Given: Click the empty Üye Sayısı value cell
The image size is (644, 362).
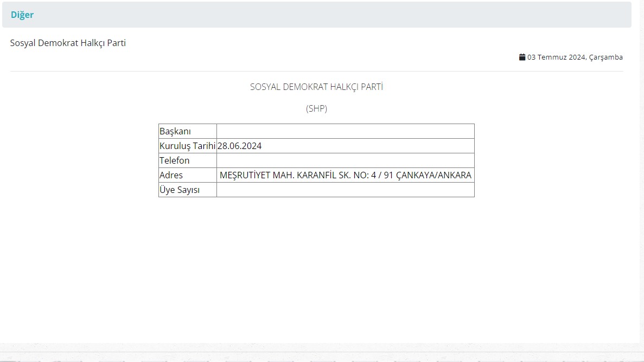Looking at the screenshot, I should pyautogui.click(x=345, y=190).
